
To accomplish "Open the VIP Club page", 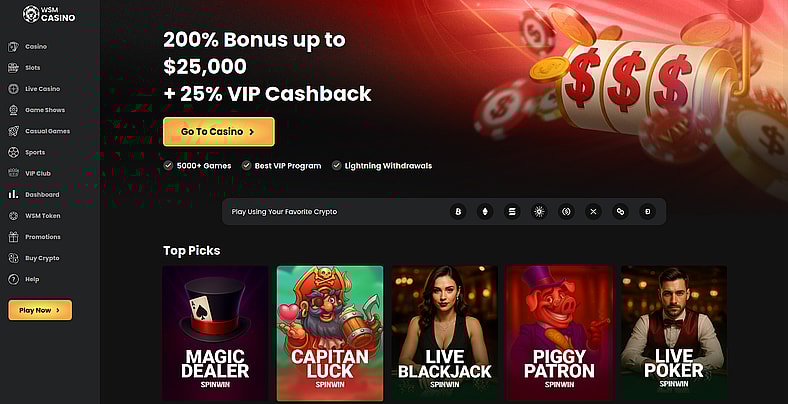I will 37,173.
